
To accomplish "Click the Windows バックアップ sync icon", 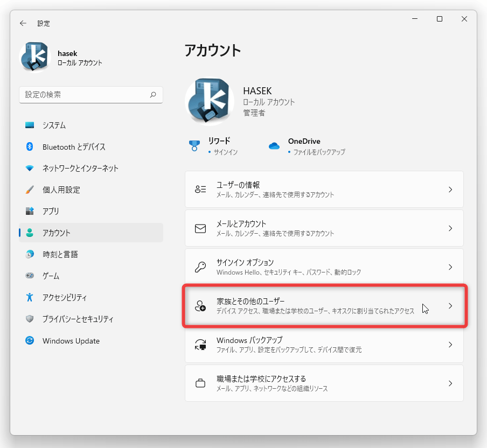I will 200,345.
